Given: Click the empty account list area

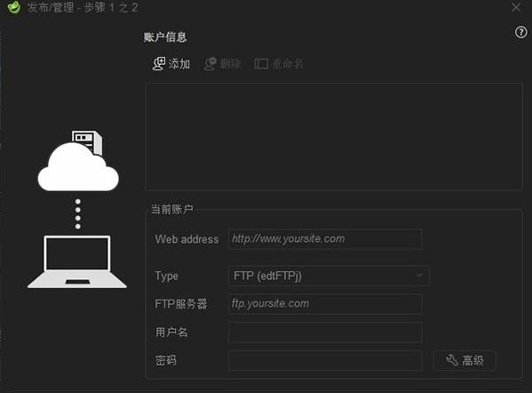Looking at the screenshot, I should click(x=334, y=136).
